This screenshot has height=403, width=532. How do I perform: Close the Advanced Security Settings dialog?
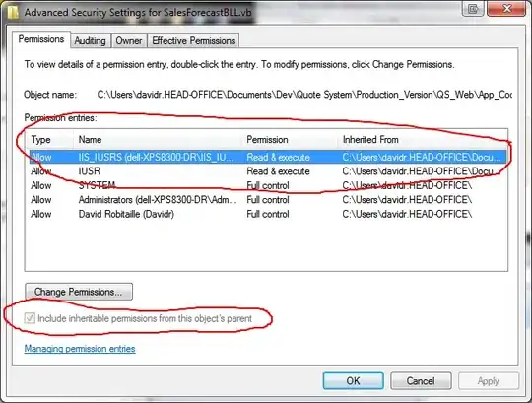click(x=506, y=8)
